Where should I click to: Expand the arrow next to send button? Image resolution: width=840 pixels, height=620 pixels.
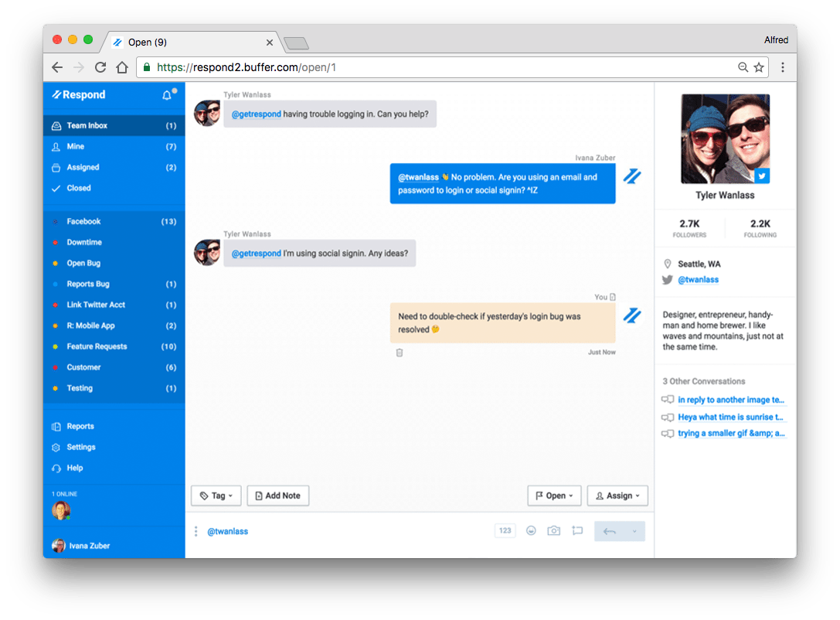tap(634, 531)
